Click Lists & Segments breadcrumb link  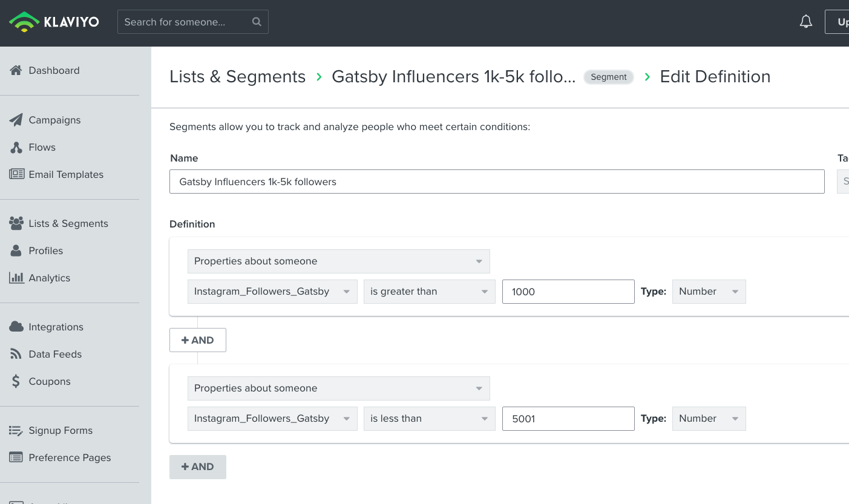point(237,77)
